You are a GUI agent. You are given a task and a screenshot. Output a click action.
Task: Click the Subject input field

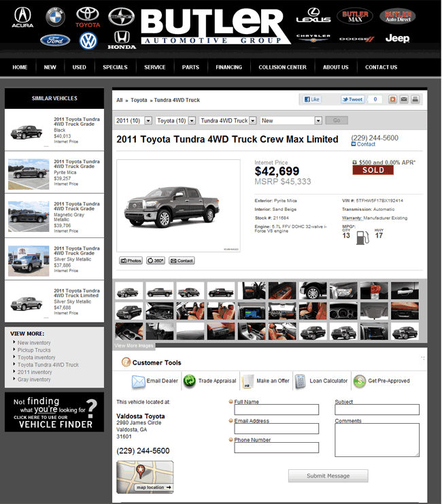click(377, 409)
